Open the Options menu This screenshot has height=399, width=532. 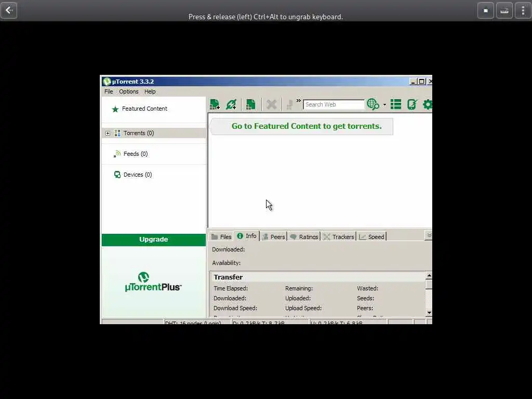click(x=129, y=91)
